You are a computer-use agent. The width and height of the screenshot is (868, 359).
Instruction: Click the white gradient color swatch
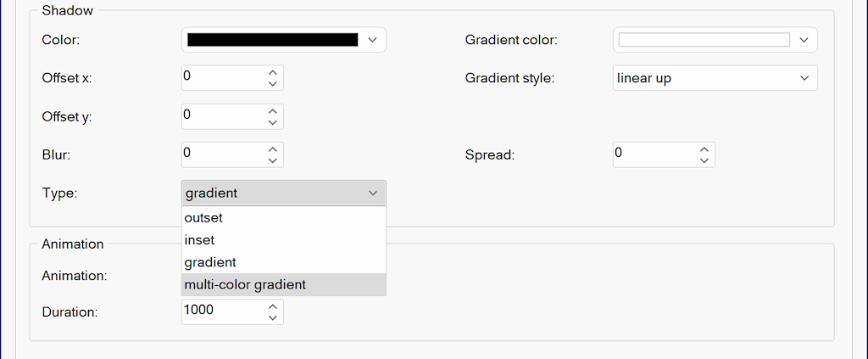[x=704, y=40]
